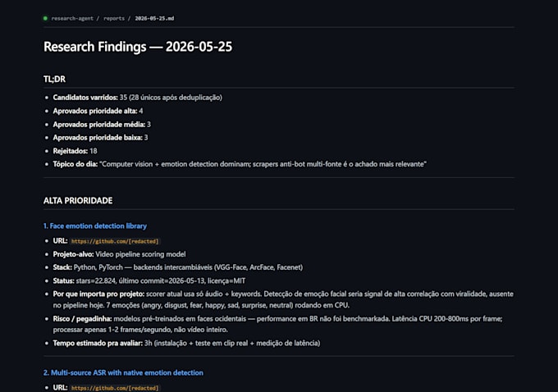This screenshot has height=392, width=558.
Task: Open Multi-source ASR with native emotion detection link
Action: 123,372
